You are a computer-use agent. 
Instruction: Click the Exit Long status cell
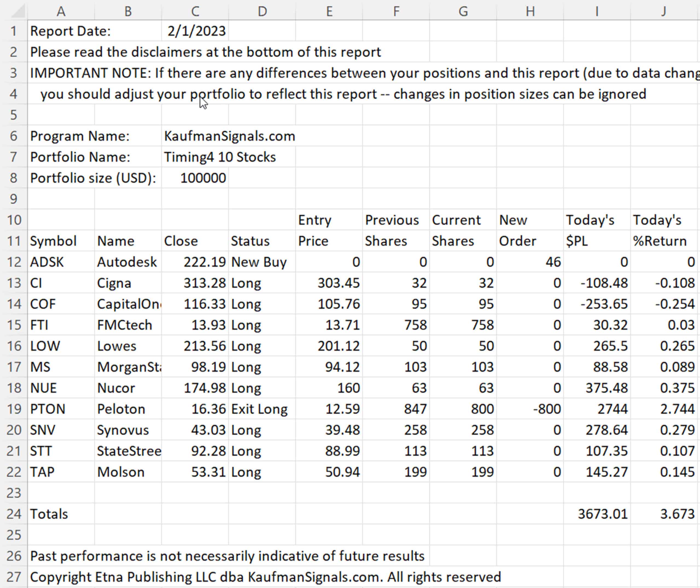259,409
